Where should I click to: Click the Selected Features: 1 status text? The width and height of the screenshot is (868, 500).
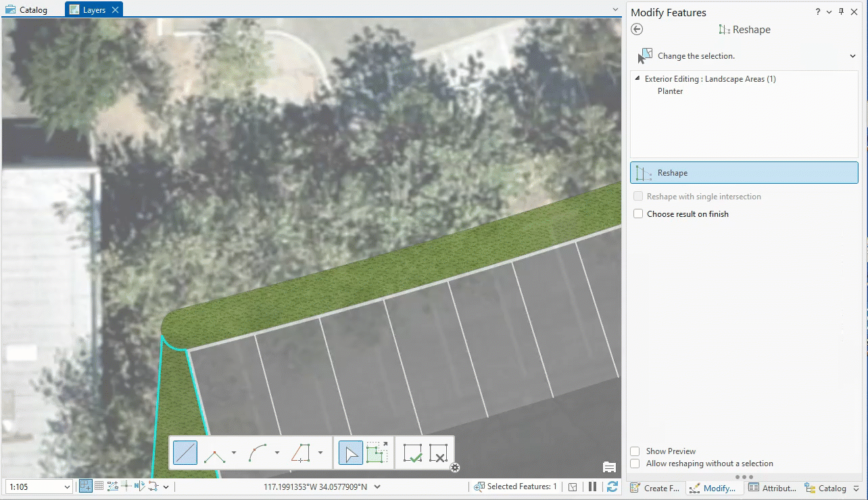[x=522, y=486]
